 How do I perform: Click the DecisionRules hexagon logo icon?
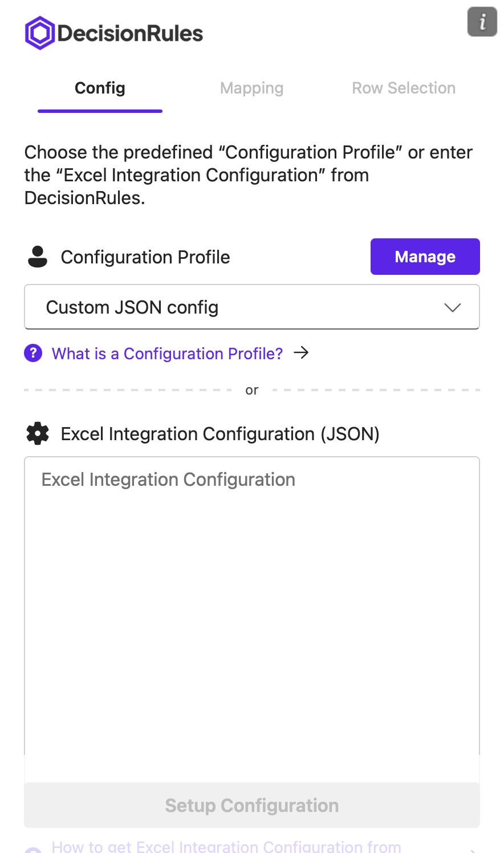click(x=40, y=33)
